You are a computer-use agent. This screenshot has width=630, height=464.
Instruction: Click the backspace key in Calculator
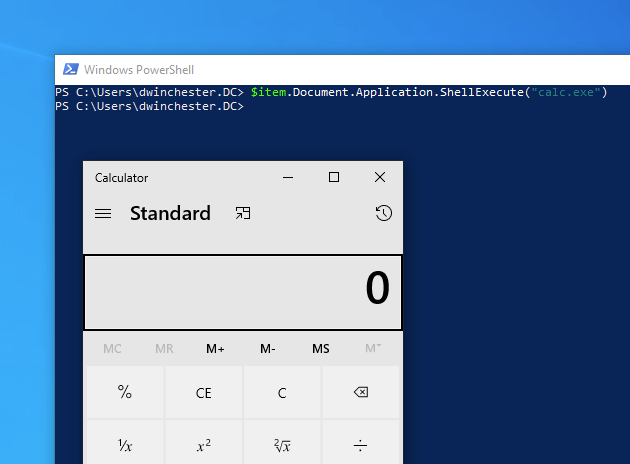pos(361,392)
